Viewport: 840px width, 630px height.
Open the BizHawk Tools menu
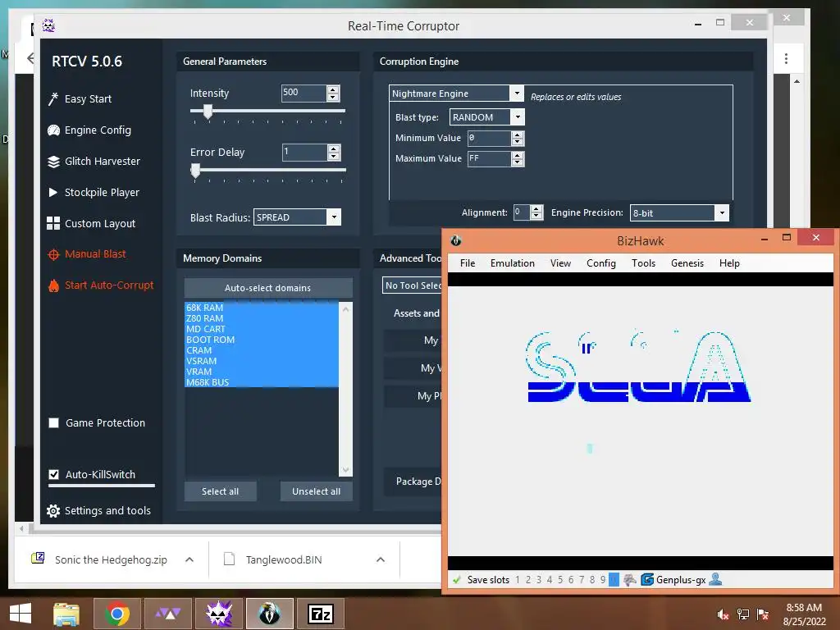tap(643, 263)
